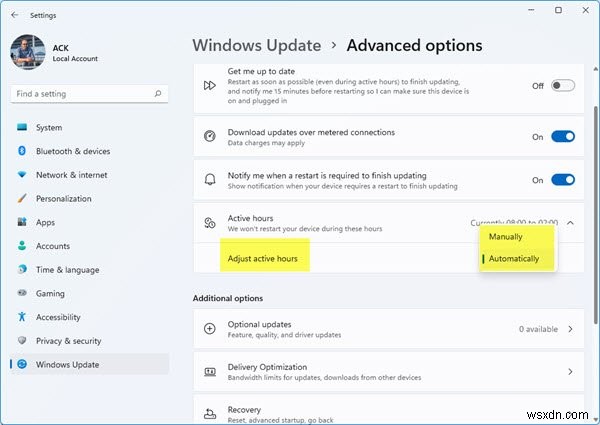Viewport: 600px width, 425px height.
Task: Collapse the Active hours section chevron
Action: 570,223
